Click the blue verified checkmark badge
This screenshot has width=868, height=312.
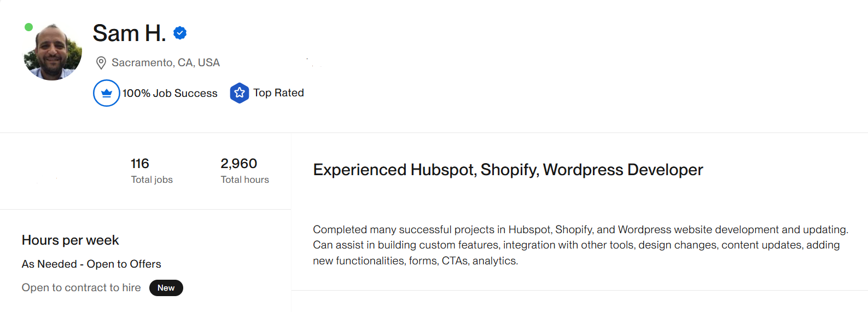click(180, 33)
